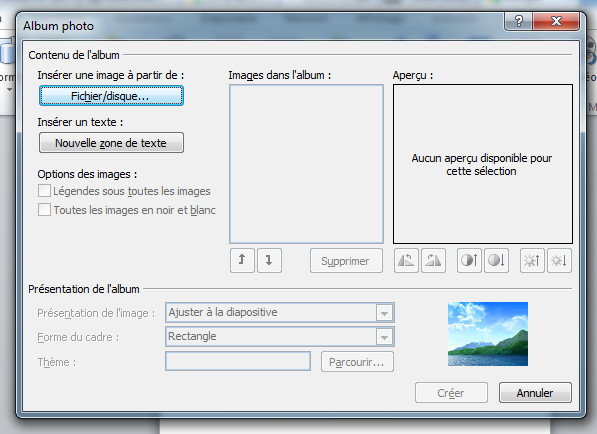The width and height of the screenshot is (597, 434).
Task: Open the Présentation de l'image dropdown
Action: [x=384, y=313]
